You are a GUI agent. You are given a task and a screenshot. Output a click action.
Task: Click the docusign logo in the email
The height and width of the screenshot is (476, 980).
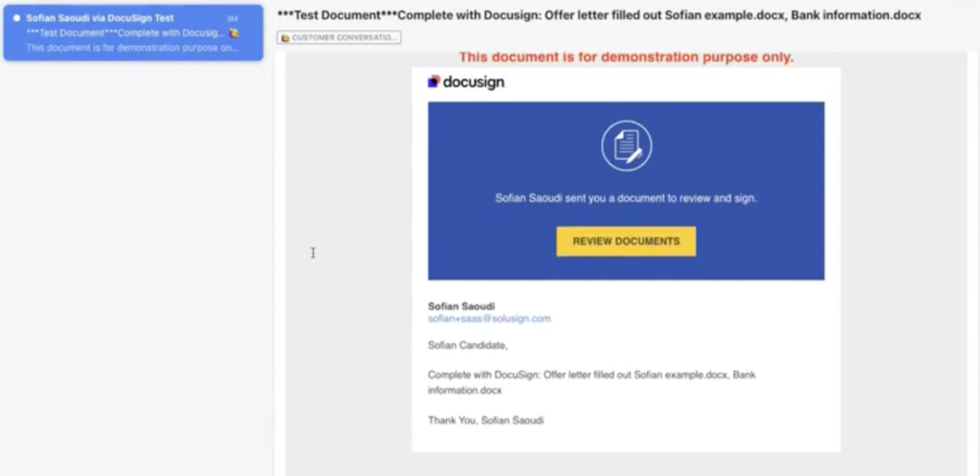[466, 82]
